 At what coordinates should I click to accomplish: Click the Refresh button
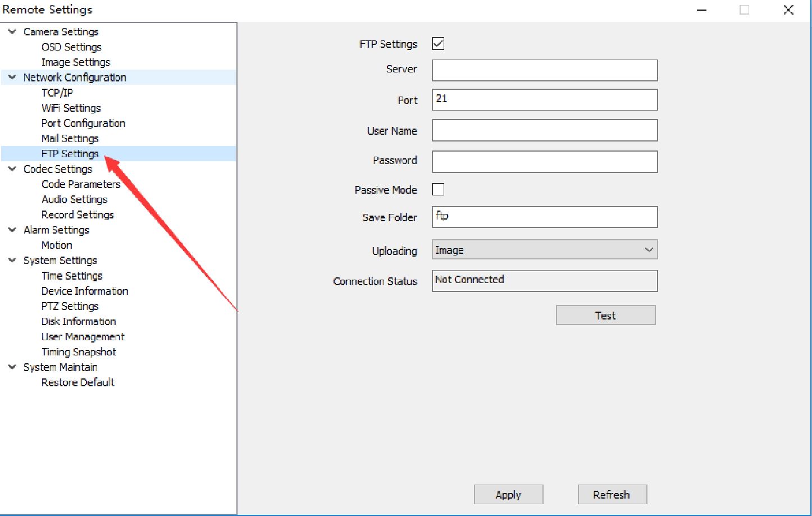(x=612, y=495)
